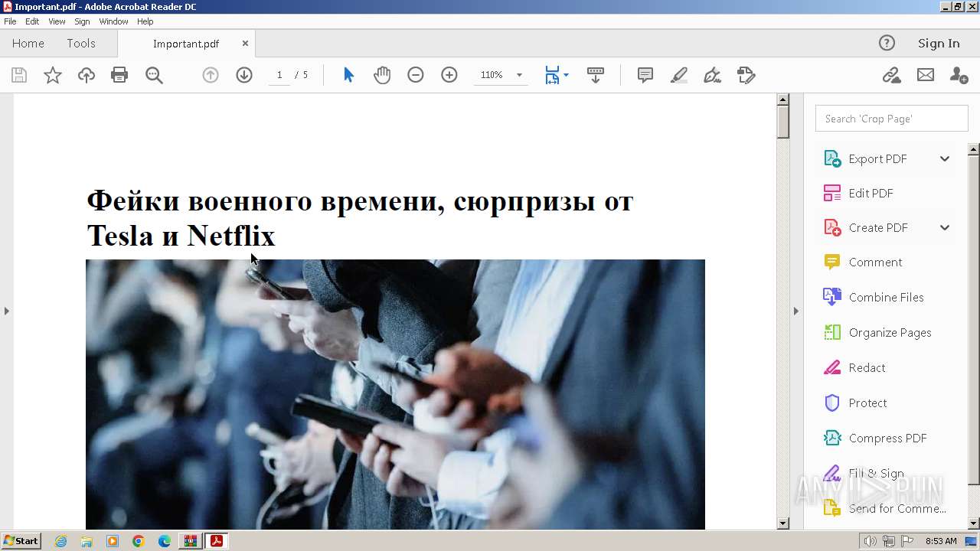The width and height of the screenshot is (980, 551).
Task: Click the Save file icon in the toolbar
Action: click(19, 75)
